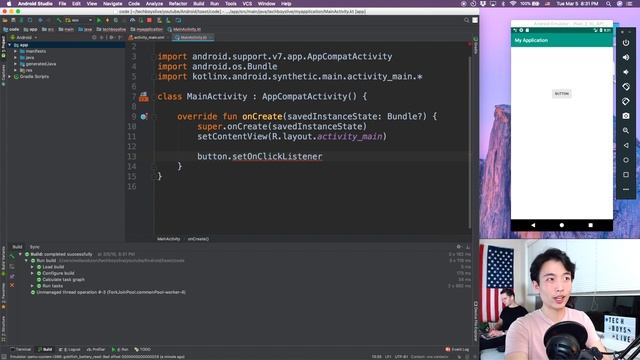This screenshot has height=360, width=640.
Task: Collapse the Run build node
Action: tap(27, 260)
